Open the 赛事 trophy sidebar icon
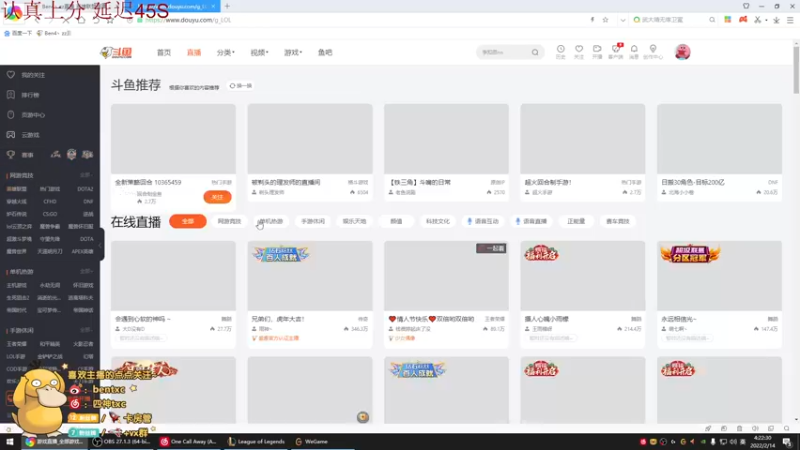 click(11, 155)
